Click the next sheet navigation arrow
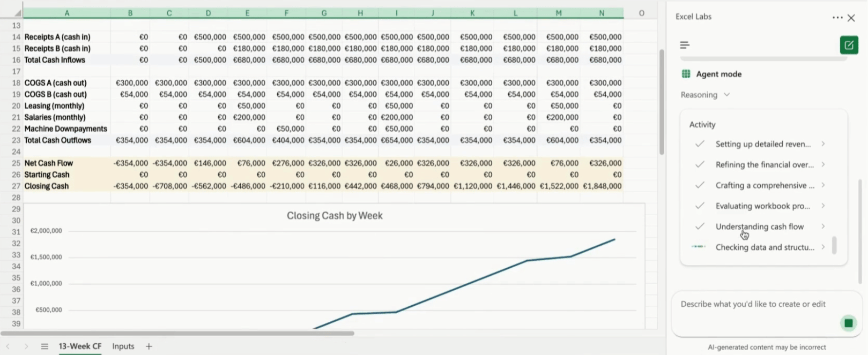Image resolution: width=868 pixels, height=355 pixels. click(26, 346)
